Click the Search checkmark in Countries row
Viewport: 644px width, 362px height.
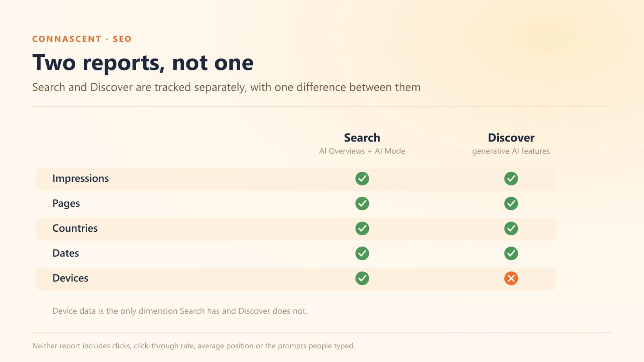pyautogui.click(x=362, y=228)
